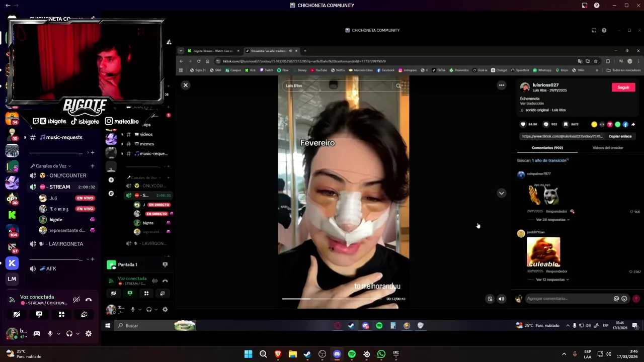Open the music-requests text channel
Viewport: 644px width, 362px height.
(x=62, y=137)
